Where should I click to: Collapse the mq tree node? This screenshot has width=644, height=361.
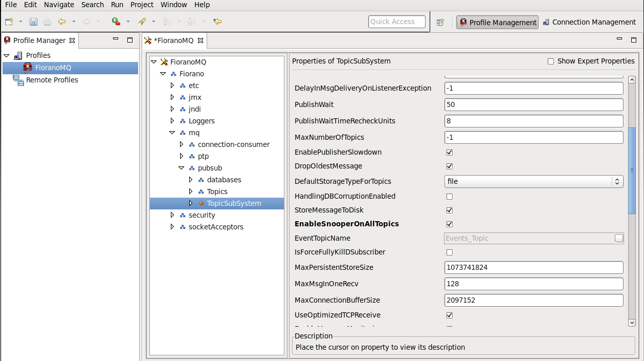pyautogui.click(x=172, y=133)
